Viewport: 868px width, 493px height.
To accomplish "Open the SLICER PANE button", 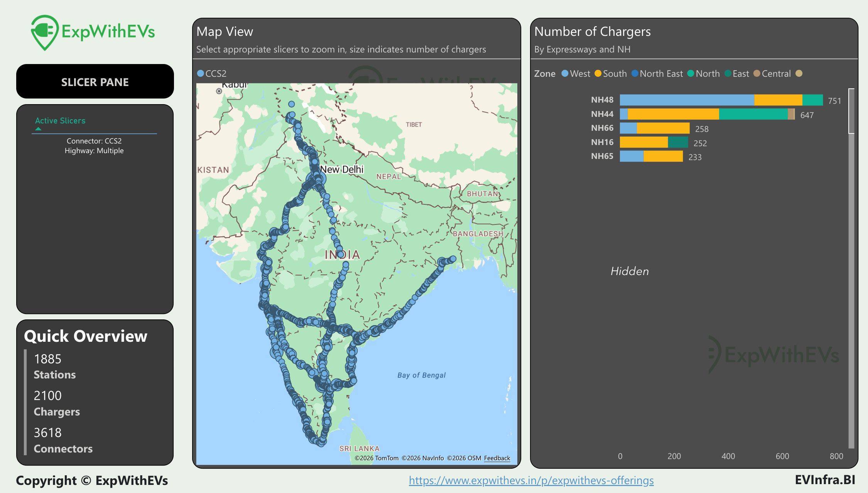I will (x=95, y=82).
